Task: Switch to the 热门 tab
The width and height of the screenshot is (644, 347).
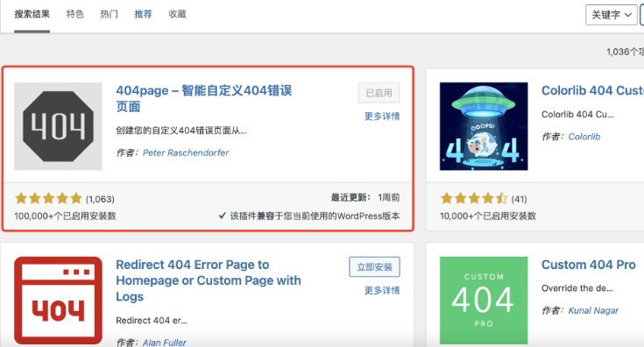Action: click(x=110, y=14)
